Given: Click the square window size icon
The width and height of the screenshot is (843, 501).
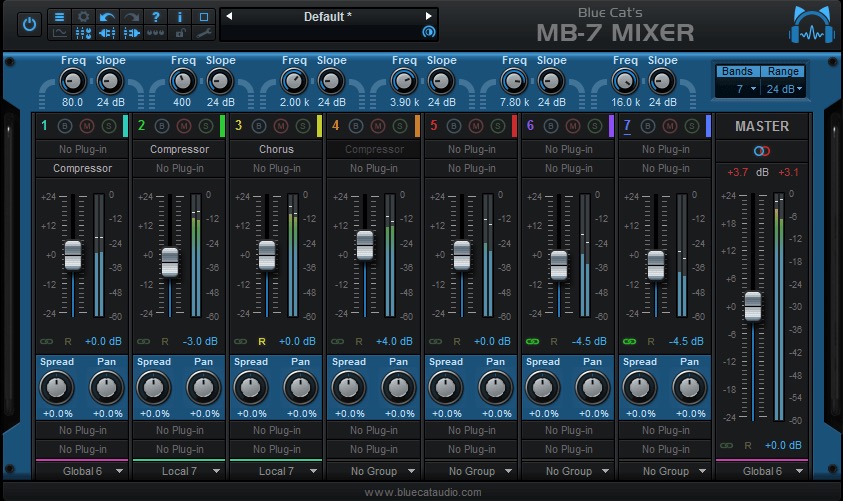Looking at the screenshot, I should coord(203,17).
